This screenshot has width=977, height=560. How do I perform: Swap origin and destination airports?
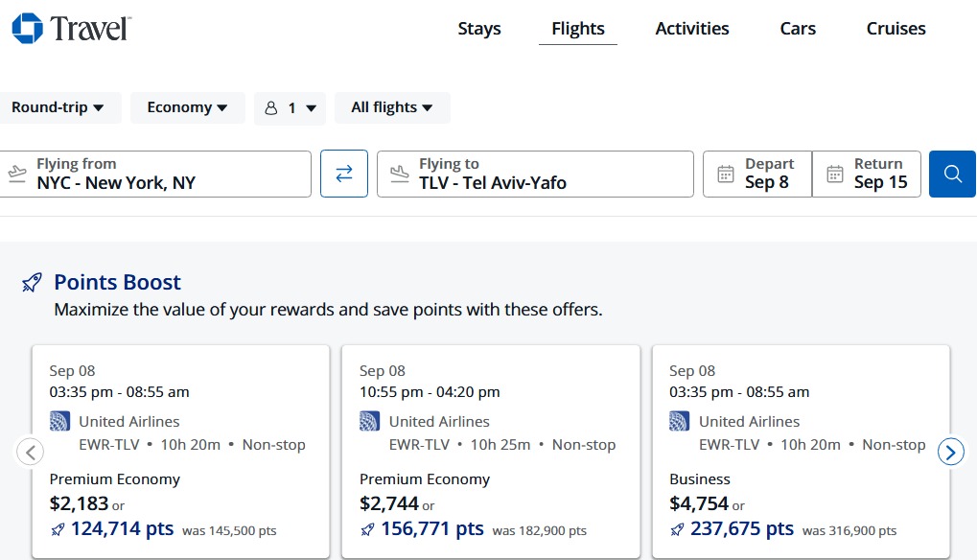pos(344,174)
